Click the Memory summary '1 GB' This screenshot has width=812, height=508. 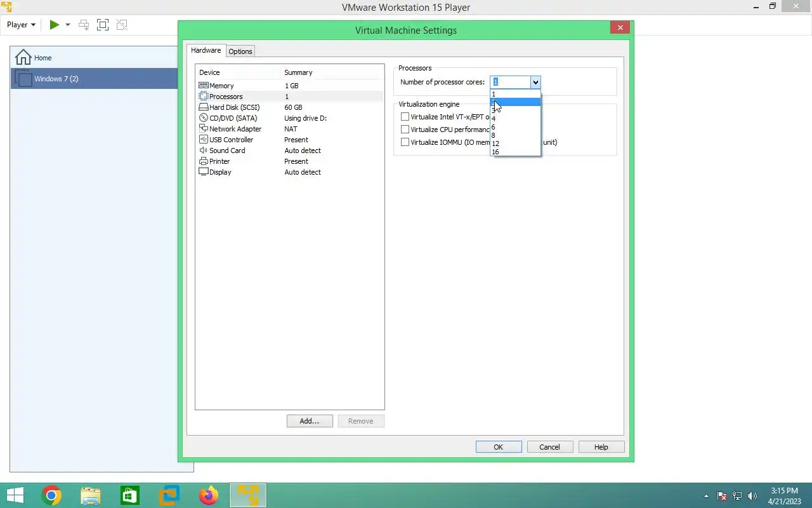coord(291,86)
